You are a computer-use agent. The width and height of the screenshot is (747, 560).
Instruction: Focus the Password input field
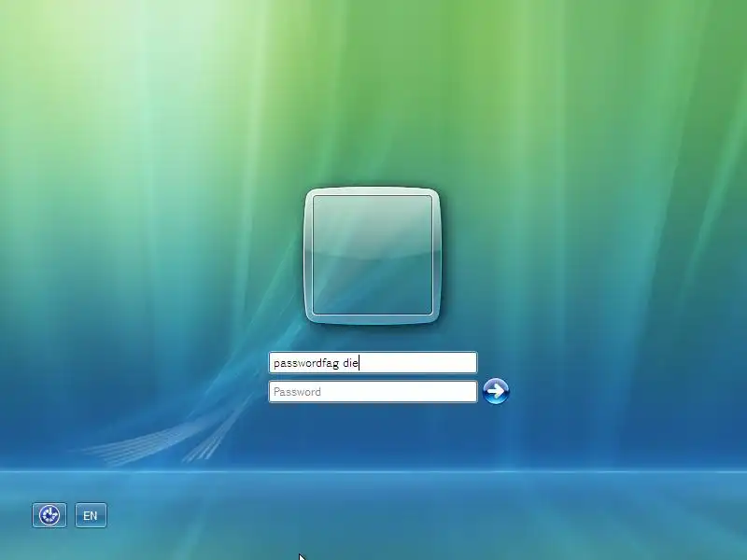pos(373,392)
